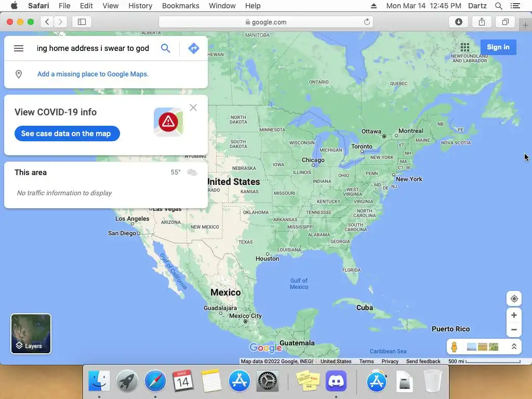The width and height of the screenshot is (532, 399).
Task: Click the Cuba label on the map
Action: [365, 308]
